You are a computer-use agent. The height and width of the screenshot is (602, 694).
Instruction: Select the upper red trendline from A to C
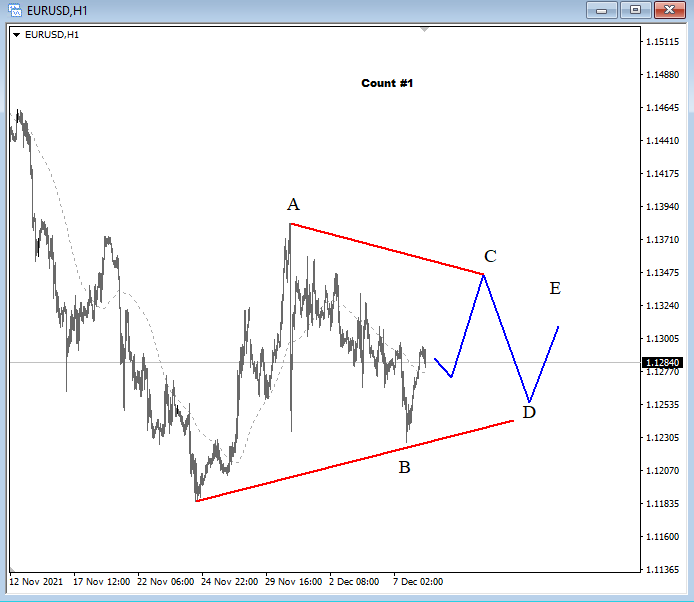click(x=387, y=249)
